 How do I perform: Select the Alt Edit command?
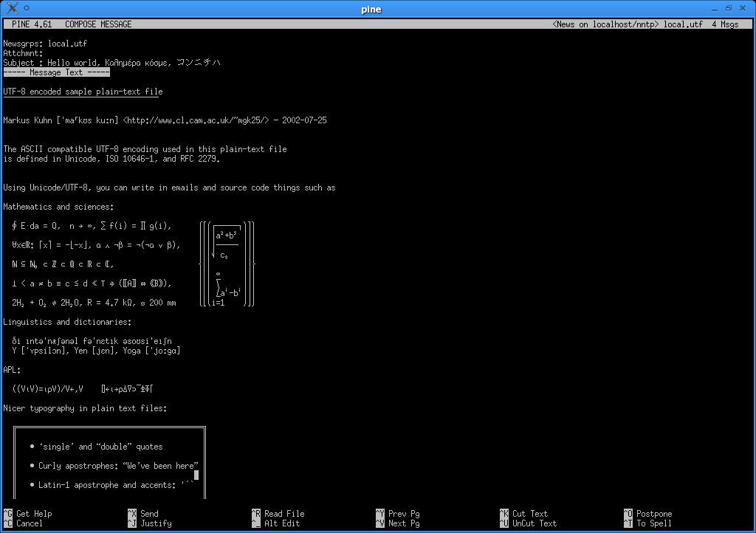click(x=276, y=523)
